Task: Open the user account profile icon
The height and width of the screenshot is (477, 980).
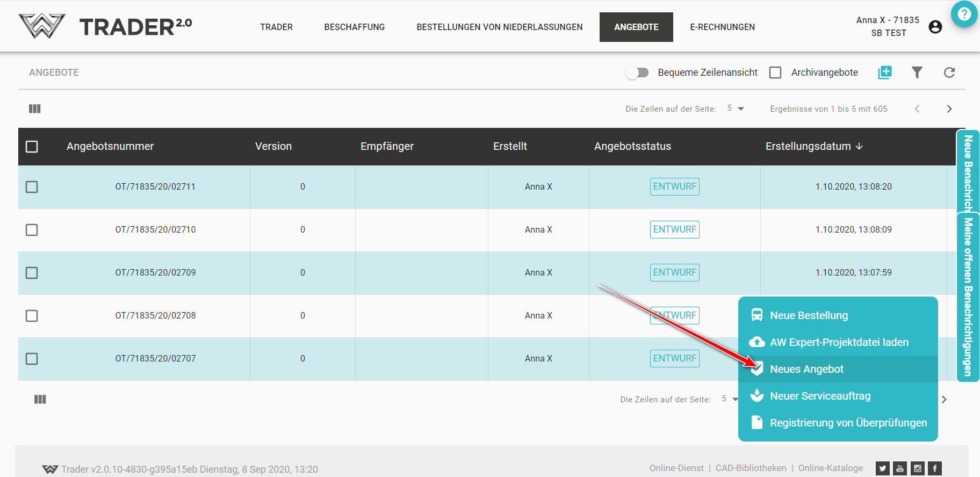Action: 935,27
